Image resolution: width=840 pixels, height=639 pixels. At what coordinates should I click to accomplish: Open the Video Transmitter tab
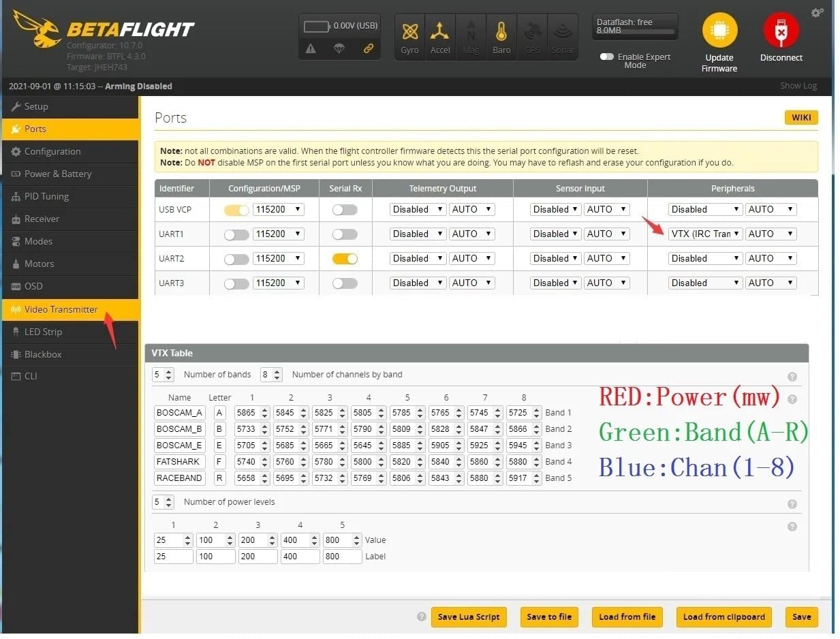click(61, 309)
